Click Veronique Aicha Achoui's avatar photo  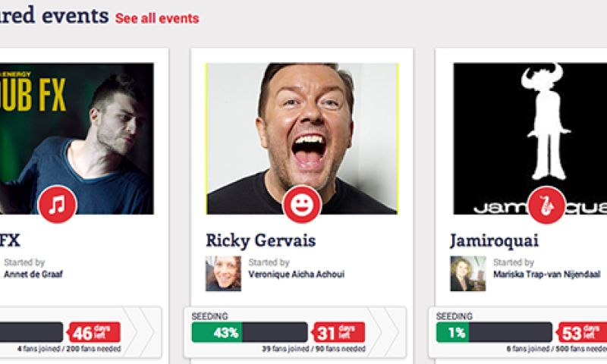224,274
